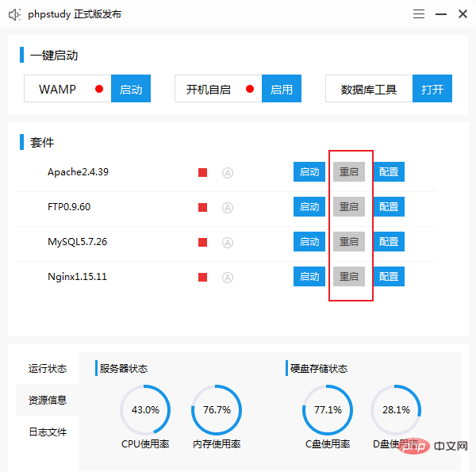This screenshot has height=472, width=476.
Task: Click the C盘使用率 77.1% gauge
Action: pyautogui.click(x=328, y=410)
